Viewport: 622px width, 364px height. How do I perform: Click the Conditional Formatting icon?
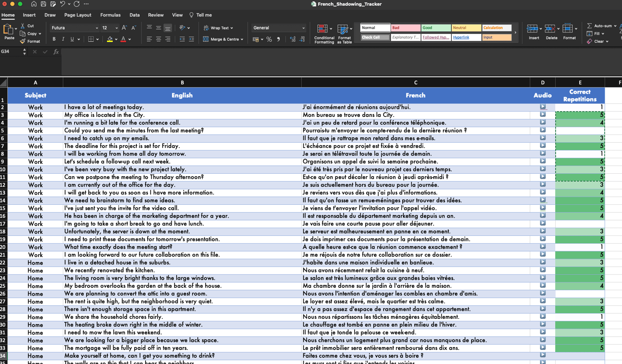(322, 29)
